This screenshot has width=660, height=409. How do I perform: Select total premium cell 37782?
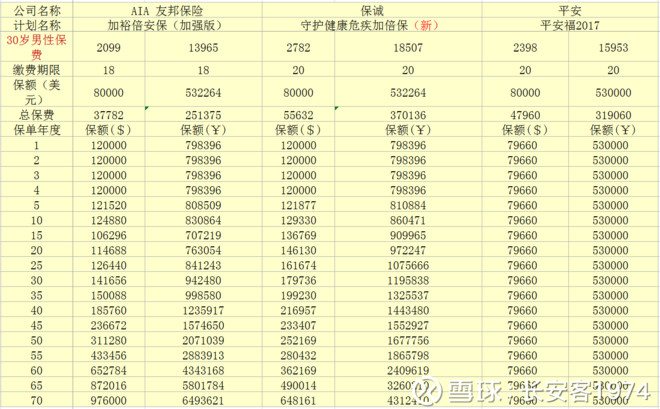109,114
